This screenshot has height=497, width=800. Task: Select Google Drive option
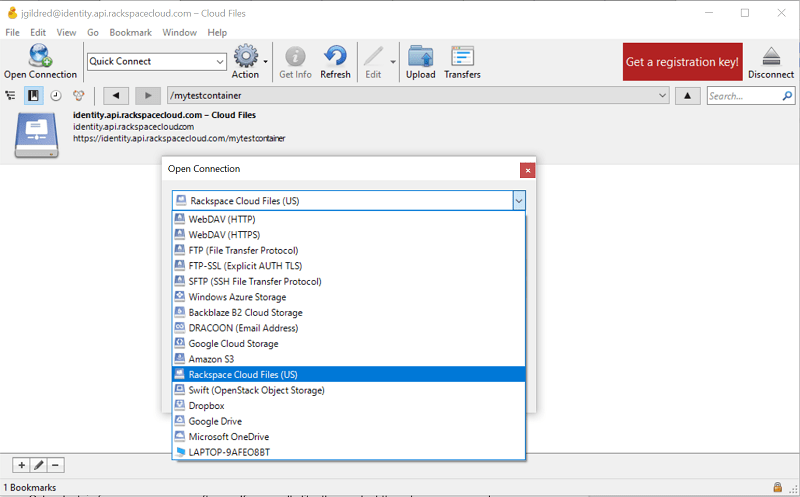click(349, 421)
